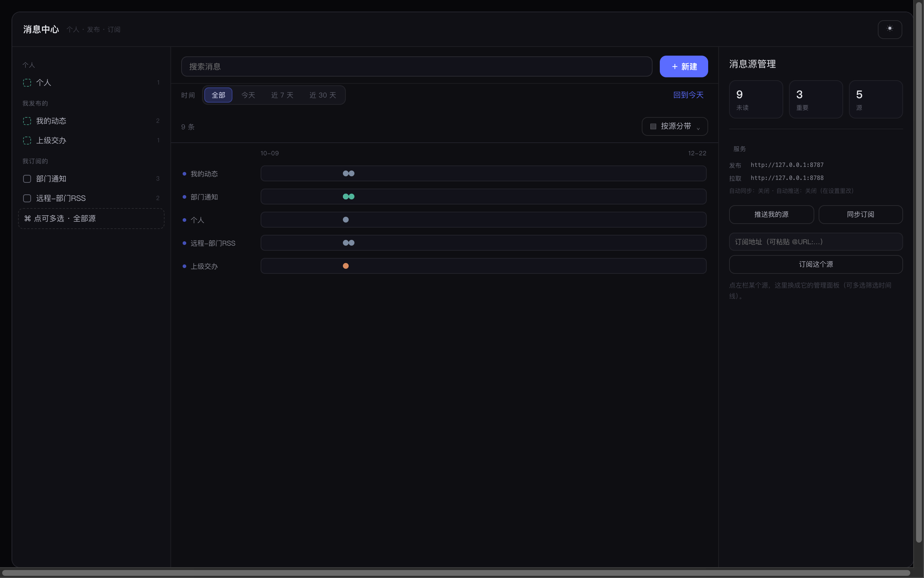This screenshot has width=924, height=578.
Task: Click the dashed icon beside 个人 source
Action: tap(27, 83)
